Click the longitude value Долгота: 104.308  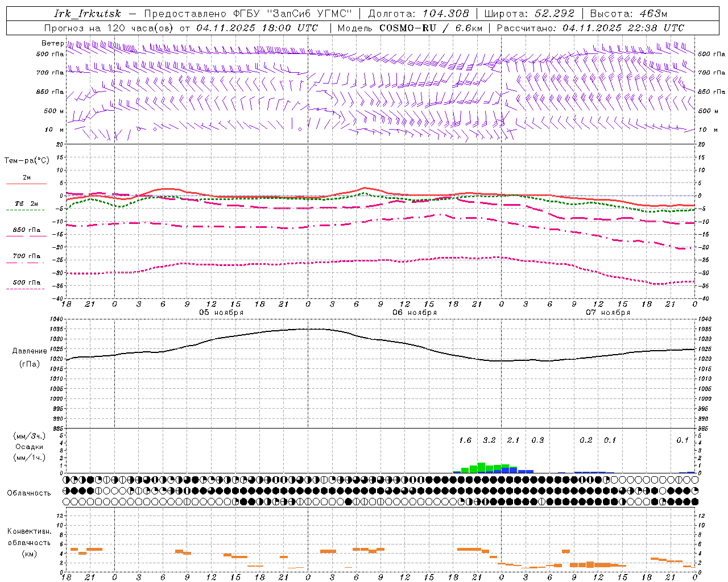pyautogui.click(x=419, y=14)
